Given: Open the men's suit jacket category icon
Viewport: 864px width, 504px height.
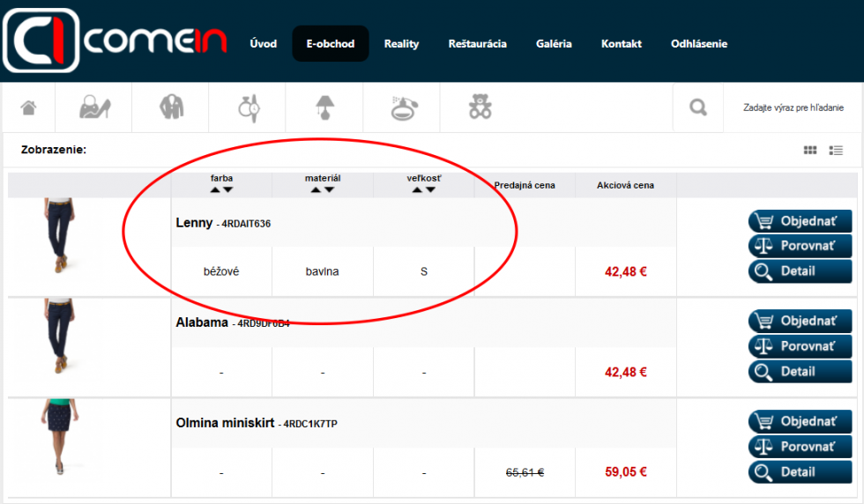Looking at the screenshot, I should click(x=171, y=107).
